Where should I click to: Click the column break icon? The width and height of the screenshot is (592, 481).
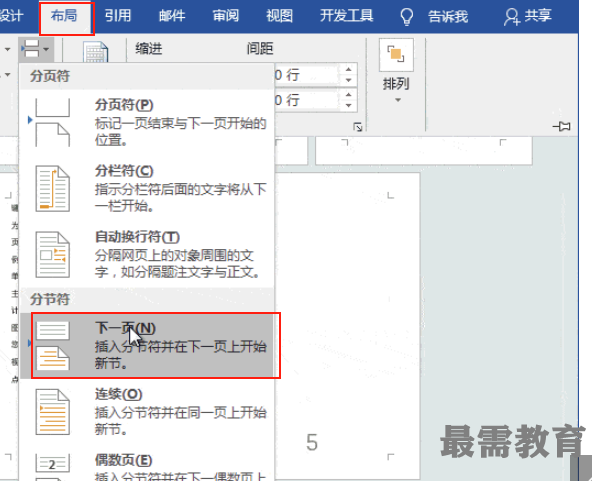pyautogui.click(x=52, y=188)
